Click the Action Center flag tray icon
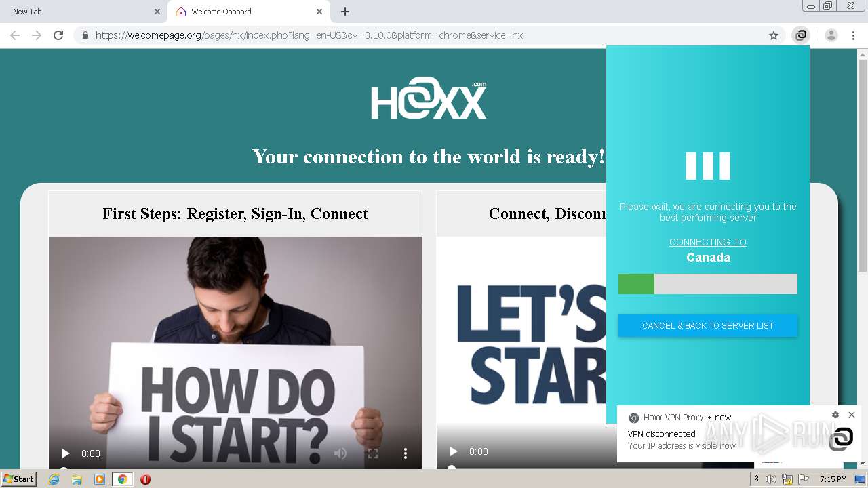 tap(804, 479)
